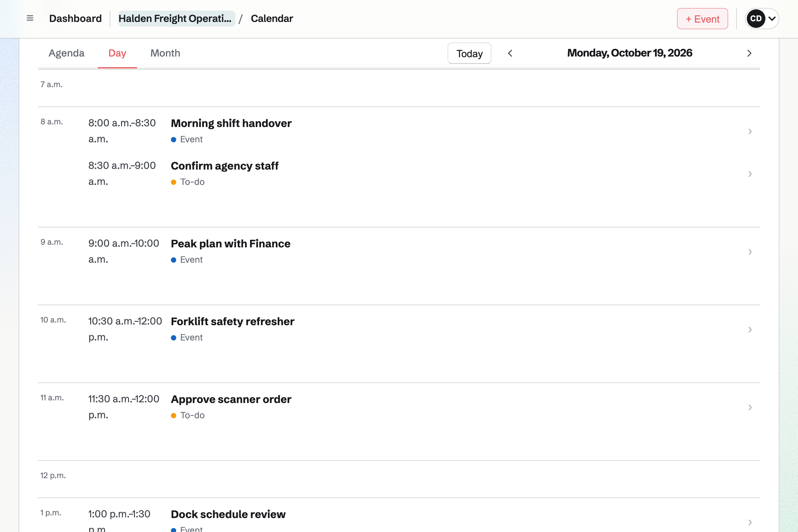The width and height of the screenshot is (798, 532).
Task: Switch to the Agenda tab
Action: click(66, 53)
